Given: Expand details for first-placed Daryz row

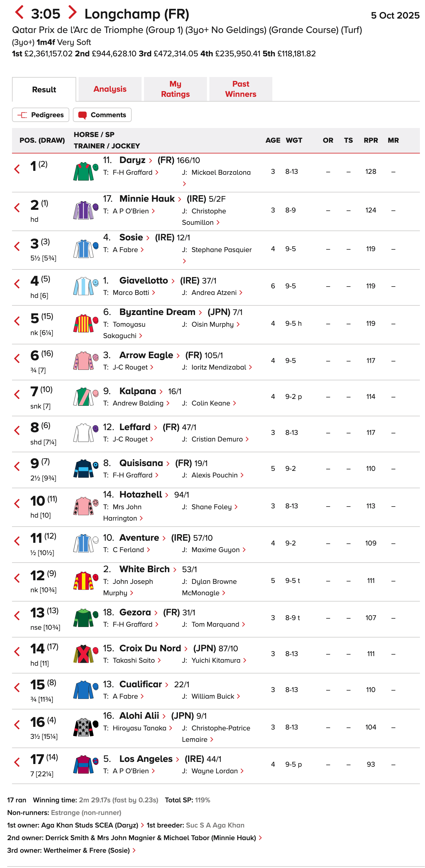Looking at the screenshot, I should (x=17, y=169).
